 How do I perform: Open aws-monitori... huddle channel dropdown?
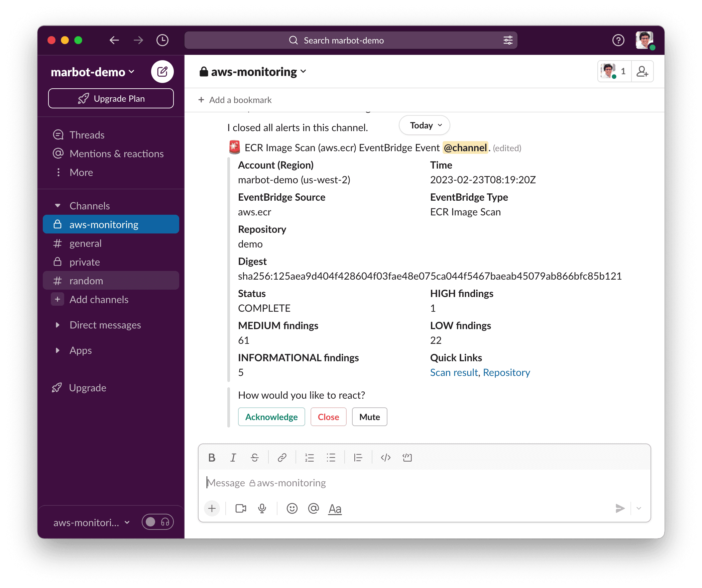pyautogui.click(x=92, y=522)
